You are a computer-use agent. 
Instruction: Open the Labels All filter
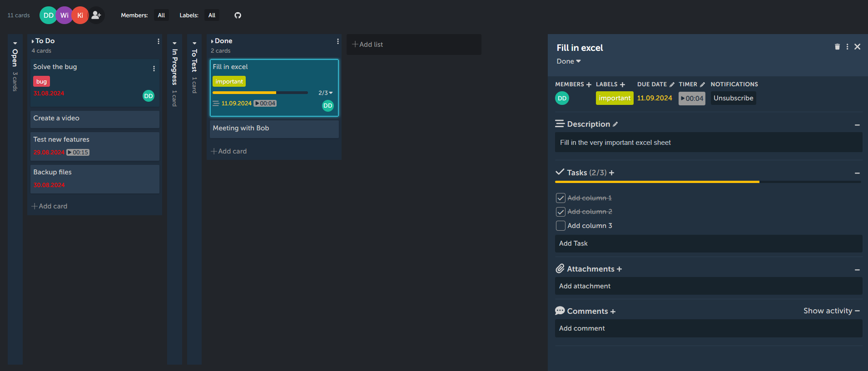click(x=212, y=15)
